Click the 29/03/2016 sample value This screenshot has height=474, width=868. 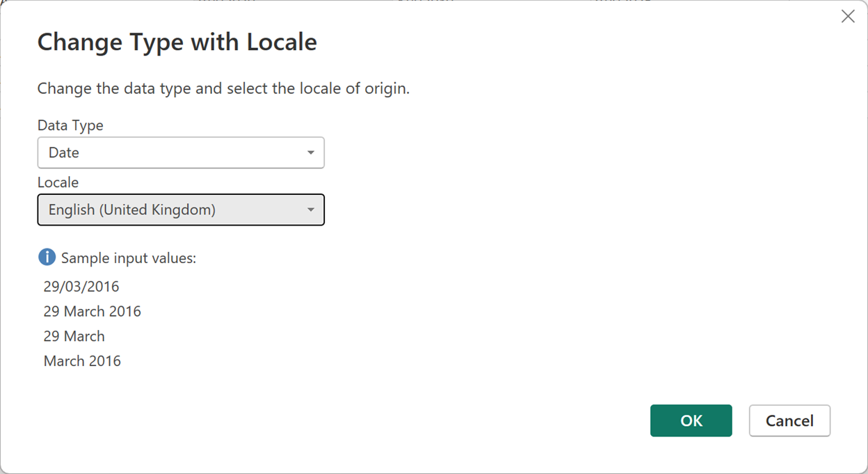pos(81,286)
